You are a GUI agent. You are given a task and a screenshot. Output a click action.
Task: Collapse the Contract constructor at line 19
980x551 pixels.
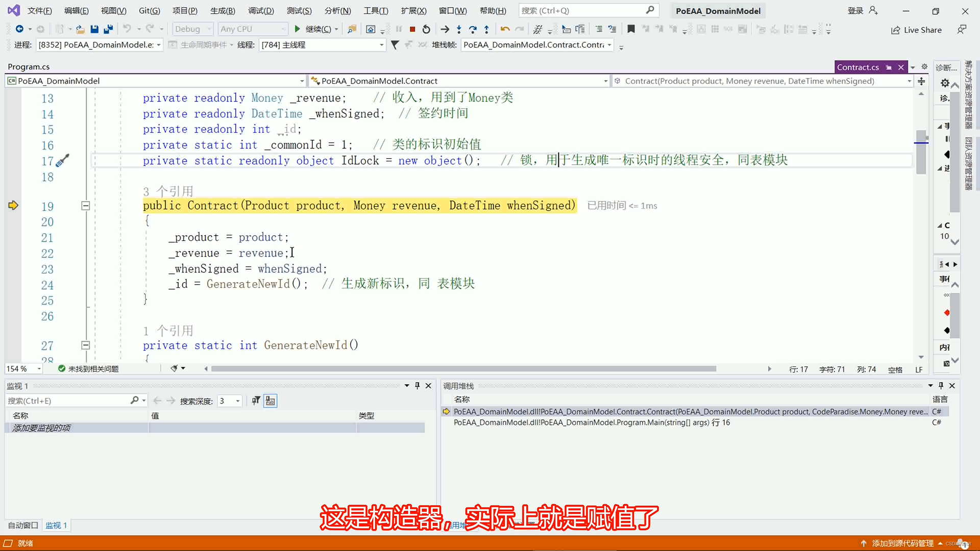[86, 206]
